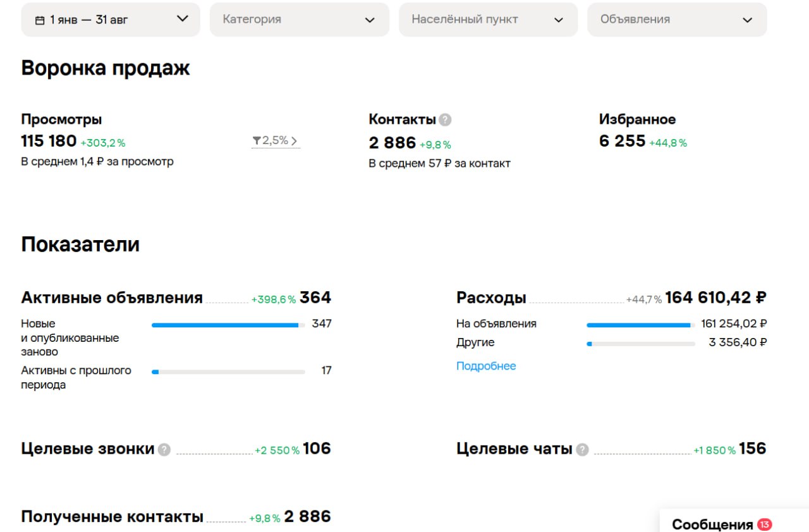The width and height of the screenshot is (809, 532).
Task: Open the Сообщения chat panel
Action: pyautogui.click(x=734, y=521)
